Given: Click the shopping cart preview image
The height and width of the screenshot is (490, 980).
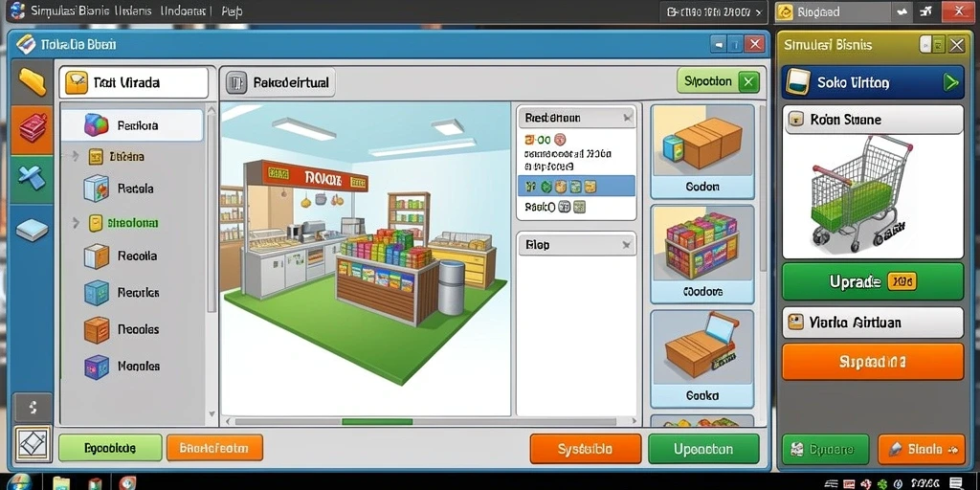Looking at the screenshot, I should [873, 195].
